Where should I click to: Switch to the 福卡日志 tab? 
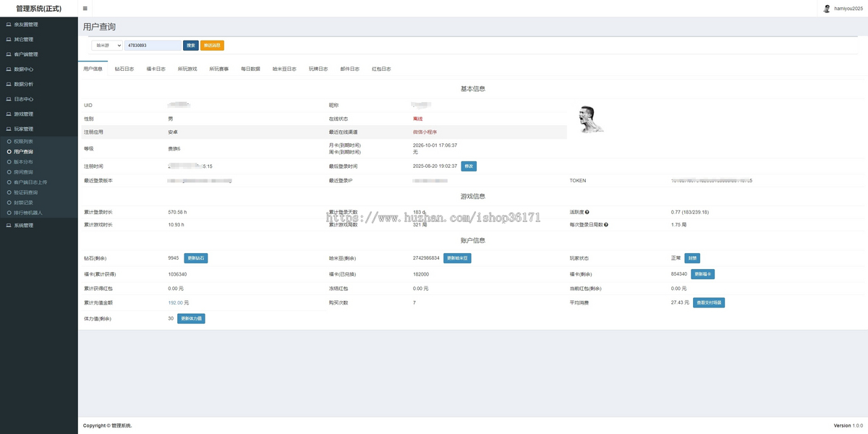156,69
